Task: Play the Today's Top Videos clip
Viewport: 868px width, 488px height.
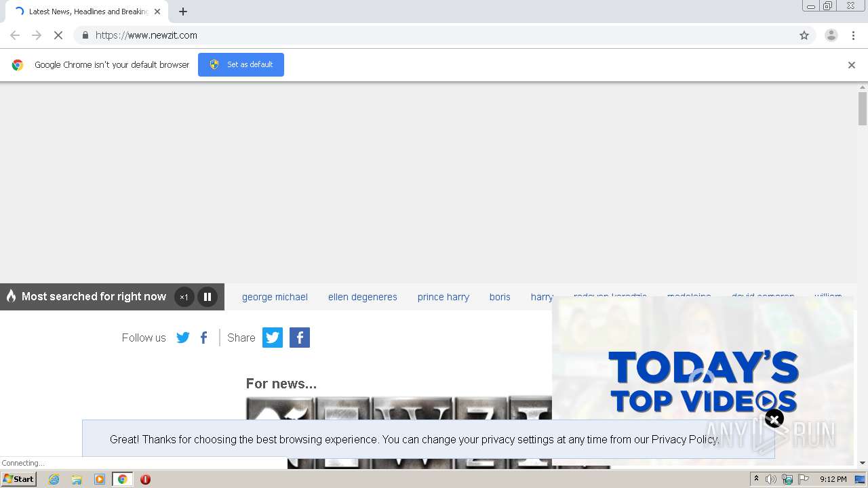Action: pos(766,401)
